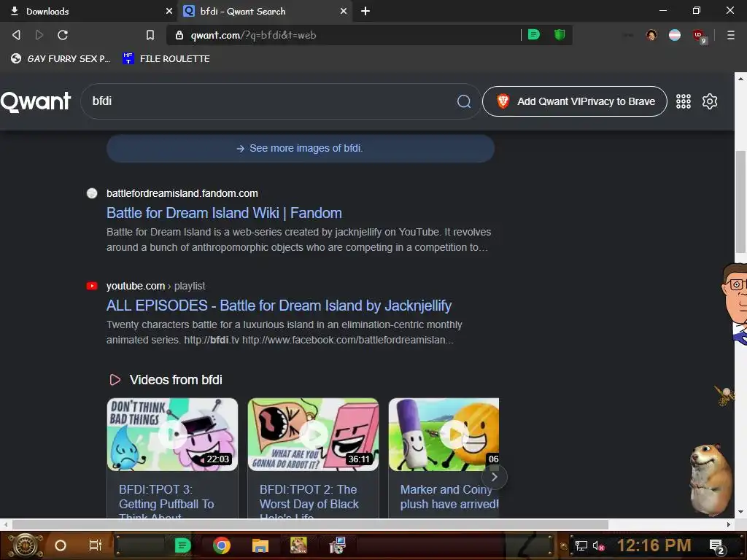Show next videos with carousel arrow
Image resolution: width=747 pixels, height=560 pixels.
(x=494, y=477)
